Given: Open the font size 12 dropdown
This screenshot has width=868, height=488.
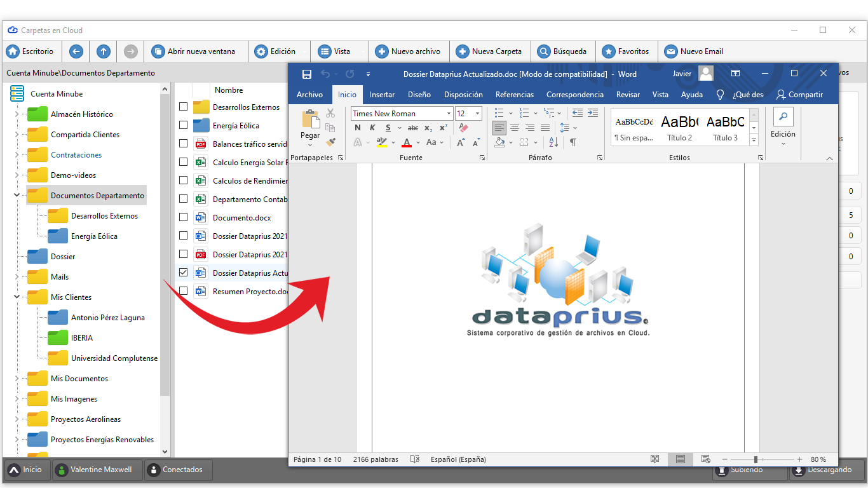Looking at the screenshot, I should (478, 113).
